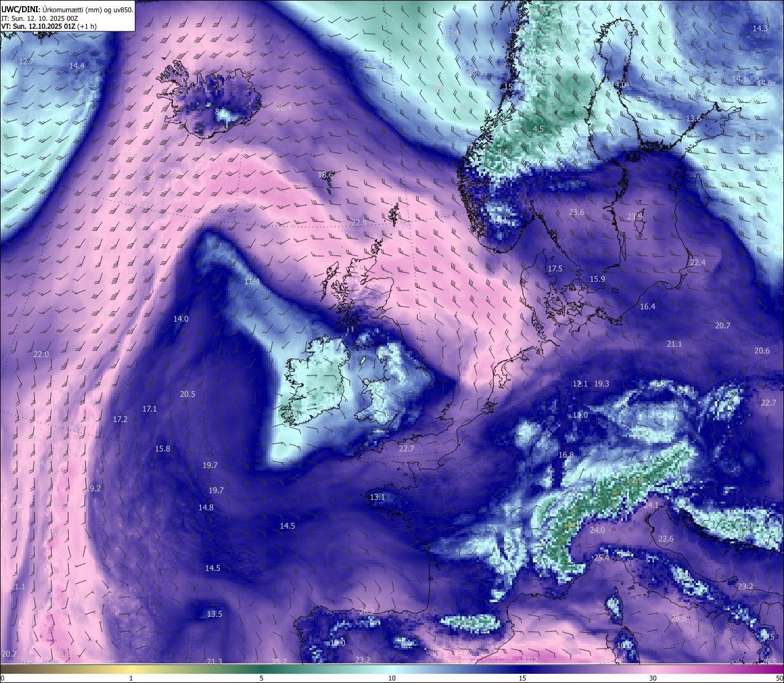Click the 17.2 value in the Atlantic
The image size is (784, 683).
tap(120, 419)
